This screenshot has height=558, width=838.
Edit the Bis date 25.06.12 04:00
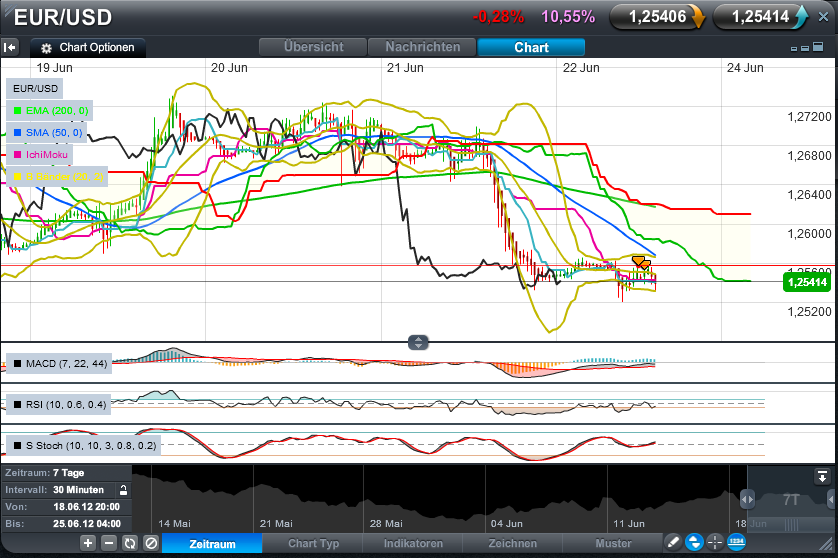66,524
